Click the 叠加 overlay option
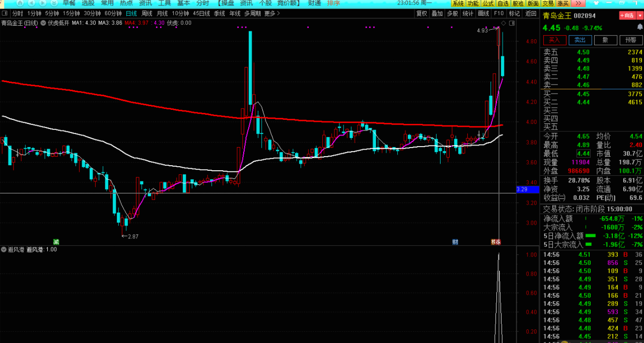This screenshot has height=343, width=644. click(437, 13)
